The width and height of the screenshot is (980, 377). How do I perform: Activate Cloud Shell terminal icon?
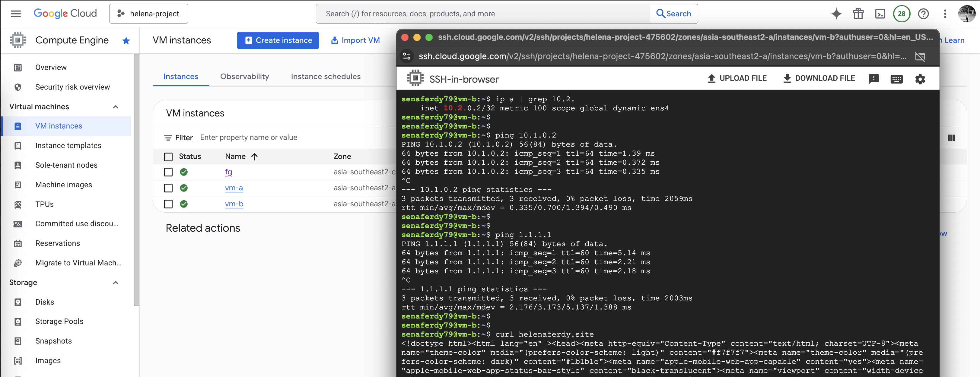click(880, 14)
